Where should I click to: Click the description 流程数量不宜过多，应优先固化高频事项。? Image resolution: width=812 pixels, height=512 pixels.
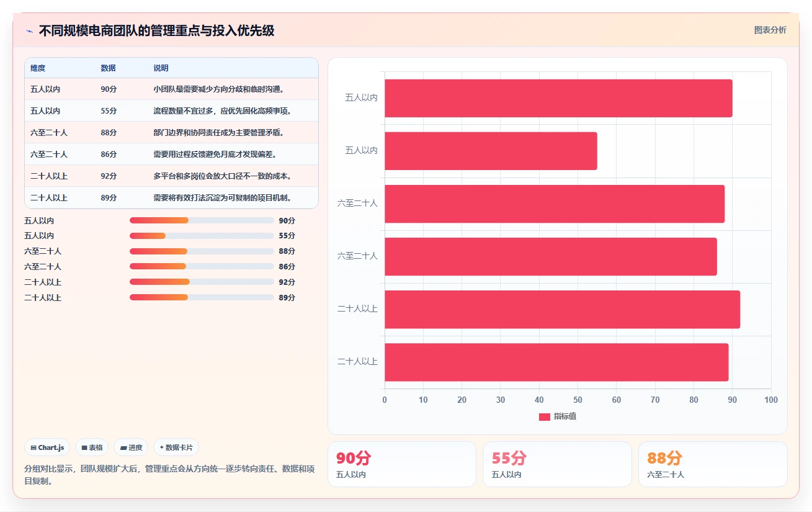pyautogui.click(x=223, y=111)
